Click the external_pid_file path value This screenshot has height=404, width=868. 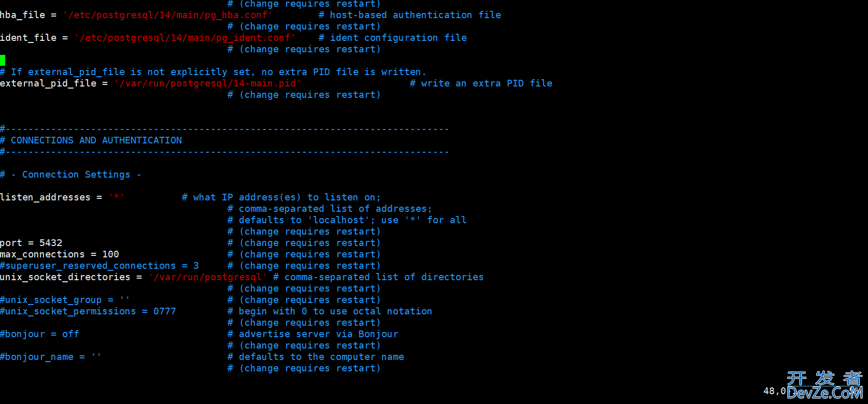point(208,83)
